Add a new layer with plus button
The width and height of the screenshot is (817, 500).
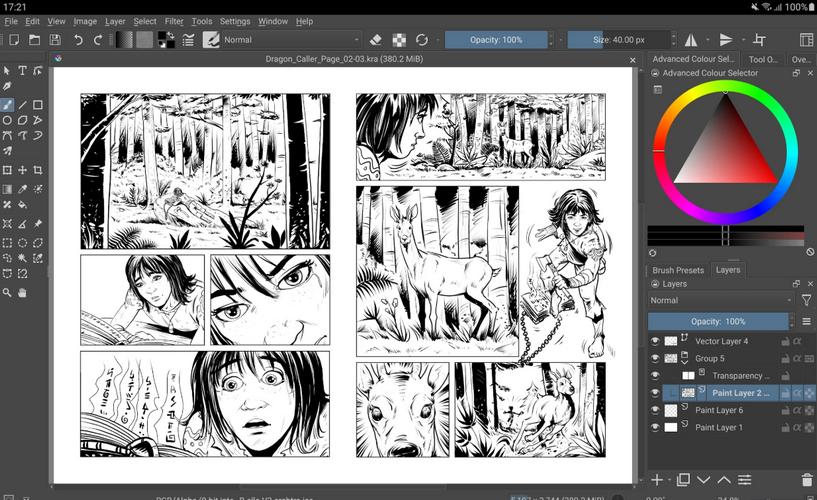[657, 481]
